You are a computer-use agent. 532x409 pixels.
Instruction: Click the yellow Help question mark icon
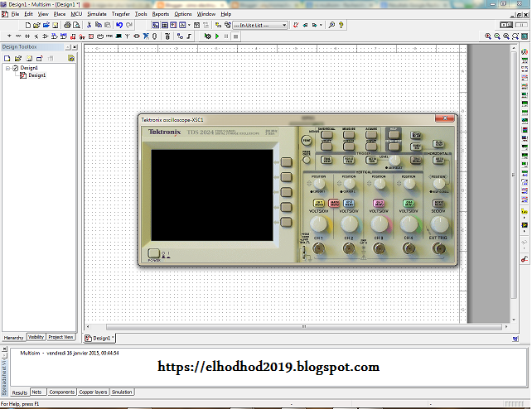pyautogui.click(x=341, y=25)
